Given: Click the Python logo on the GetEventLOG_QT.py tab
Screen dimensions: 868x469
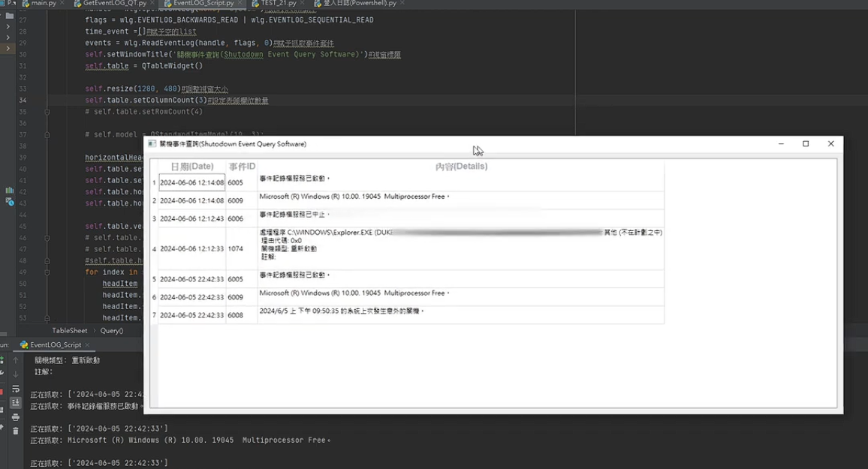Looking at the screenshot, I should [x=77, y=3].
